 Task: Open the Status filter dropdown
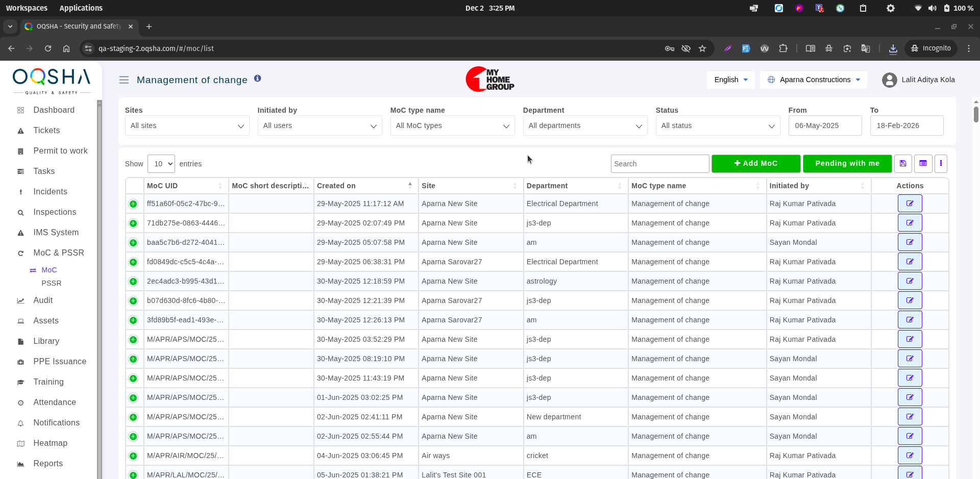717,125
